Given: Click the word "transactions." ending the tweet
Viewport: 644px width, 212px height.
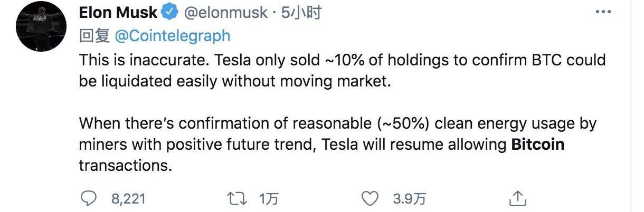Looking at the screenshot, I should (x=126, y=165).
